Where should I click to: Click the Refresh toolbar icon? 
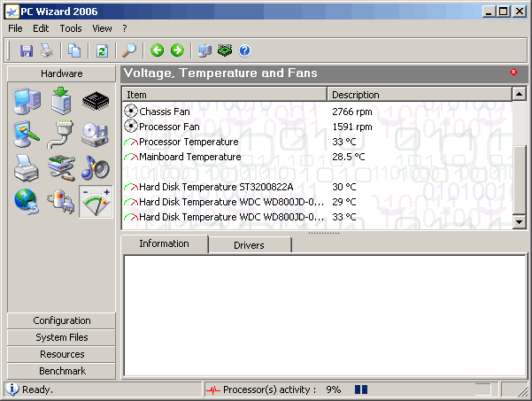(102, 50)
